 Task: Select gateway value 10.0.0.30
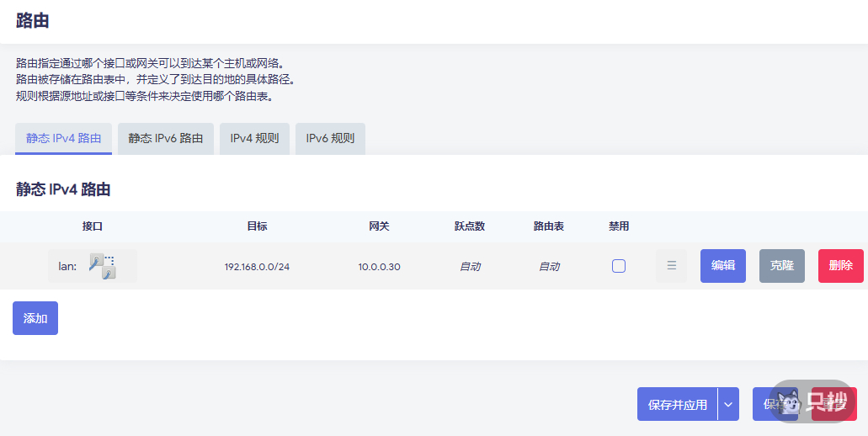coord(379,267)
